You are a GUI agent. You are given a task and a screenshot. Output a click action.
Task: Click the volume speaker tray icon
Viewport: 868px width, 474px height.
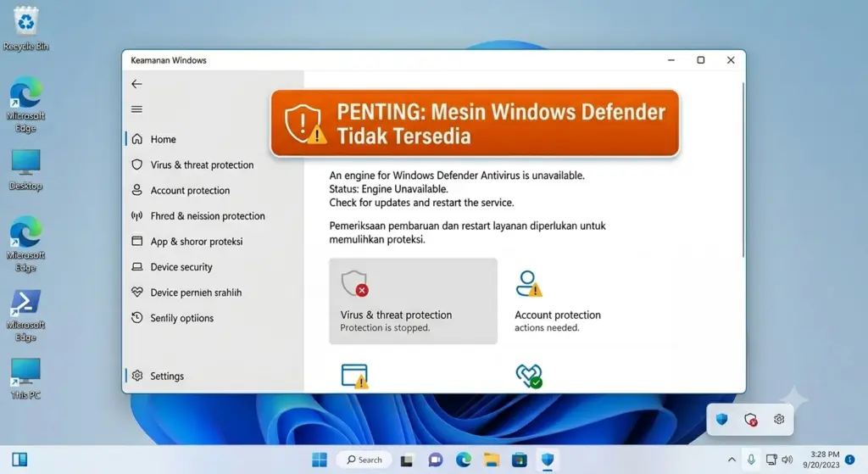pos(787,460)
